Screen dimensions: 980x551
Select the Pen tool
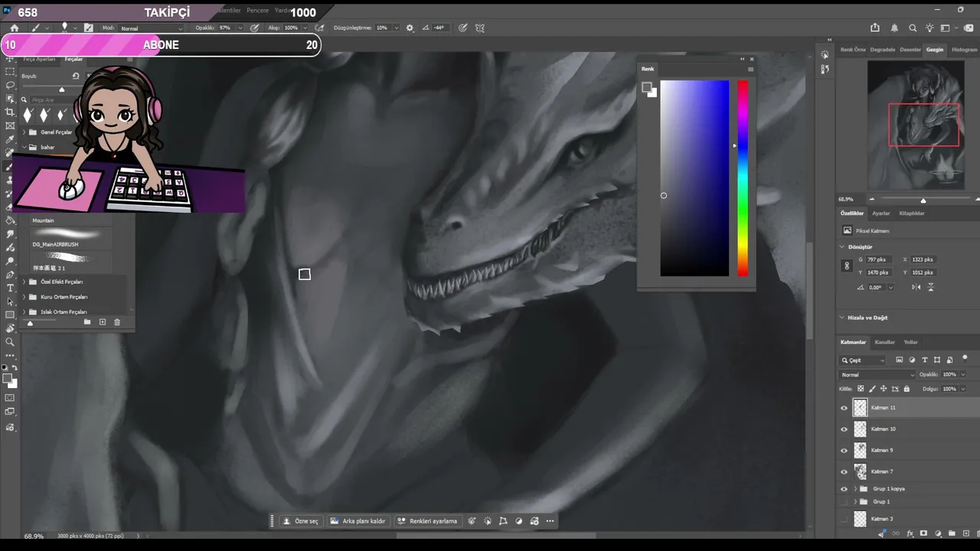pyautogui.click(x=10, y=275)
